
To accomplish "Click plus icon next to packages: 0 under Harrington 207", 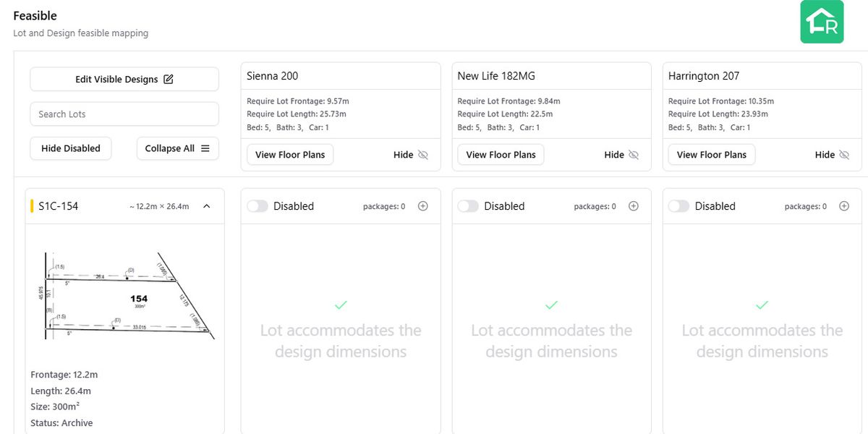I will 843,205.
